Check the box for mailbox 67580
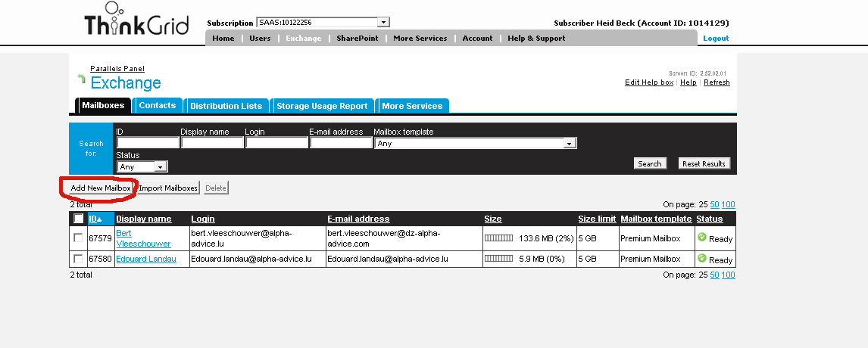The image size is (868, 348). [x=78, y=259]
